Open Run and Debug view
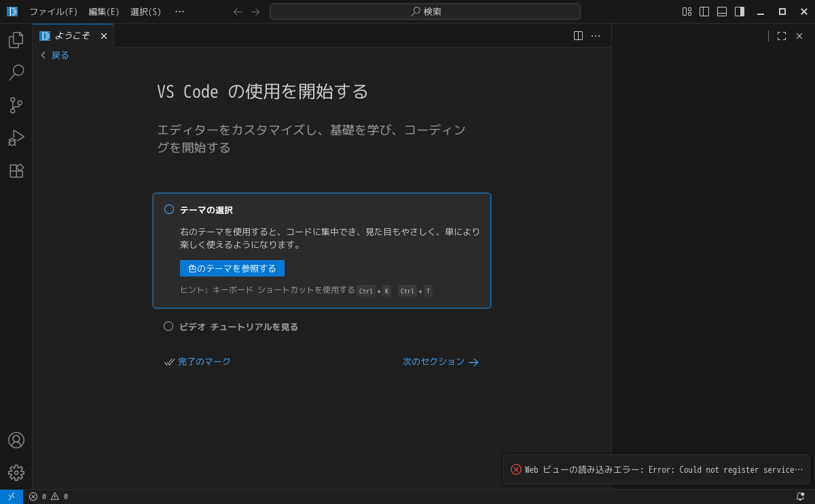Screen dimensions: 815x504 tap(16, 138)
